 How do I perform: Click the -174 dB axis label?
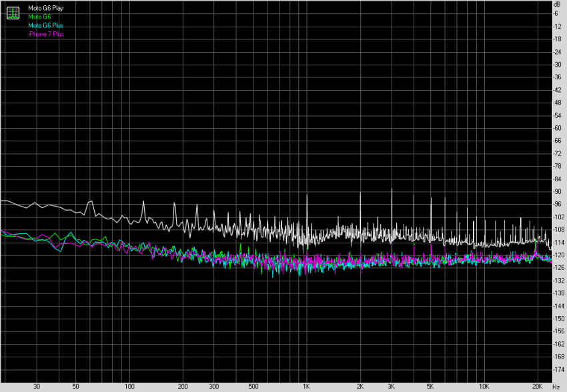tap(559, 369)
